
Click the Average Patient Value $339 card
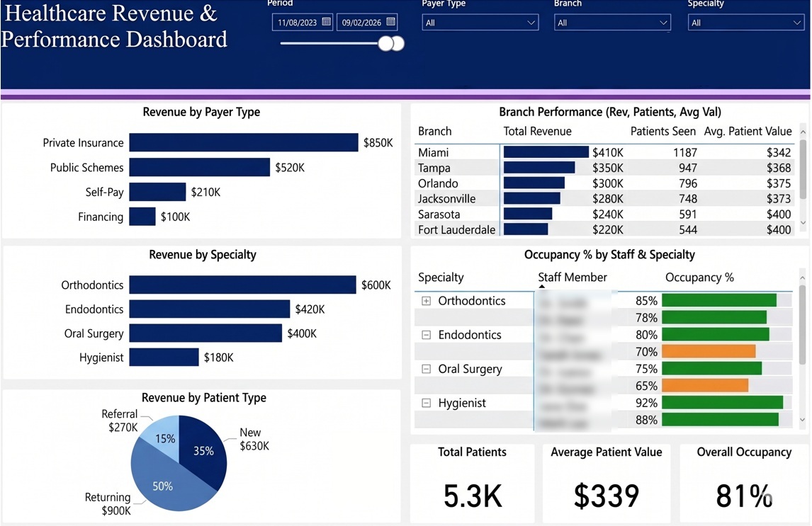click(x=607, y=483)
